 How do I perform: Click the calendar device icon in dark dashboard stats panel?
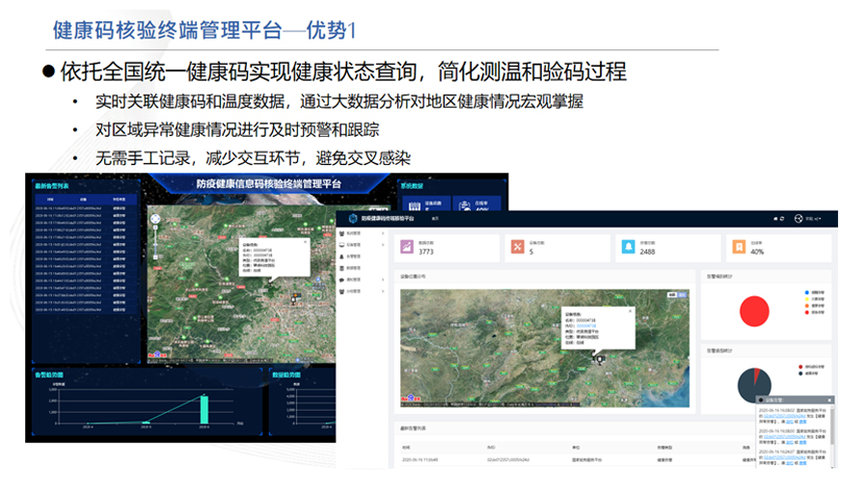(415, 206)
